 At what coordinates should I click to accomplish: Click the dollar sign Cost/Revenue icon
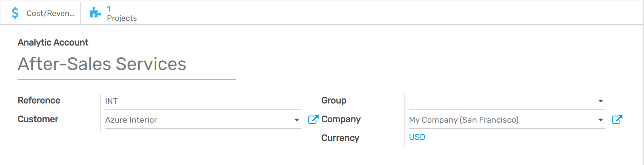(x=15, y=13)
